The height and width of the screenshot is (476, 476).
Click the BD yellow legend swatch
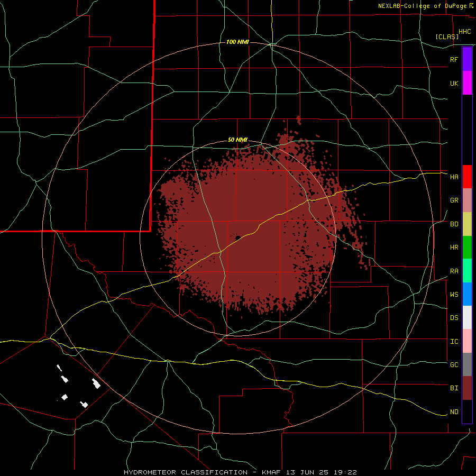467,224
